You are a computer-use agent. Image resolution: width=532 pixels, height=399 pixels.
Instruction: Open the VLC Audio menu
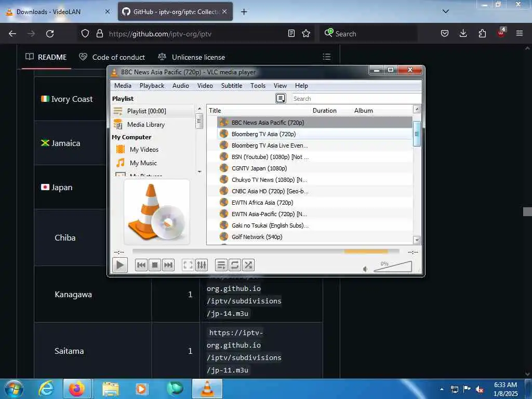(180, 86)
